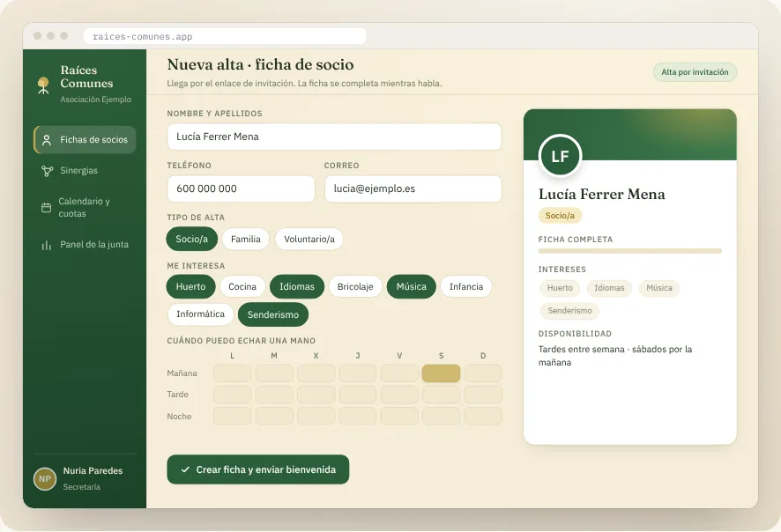Deselect the Huerto interest chip
Screen dimensions: 781x532
click(190, 286)
